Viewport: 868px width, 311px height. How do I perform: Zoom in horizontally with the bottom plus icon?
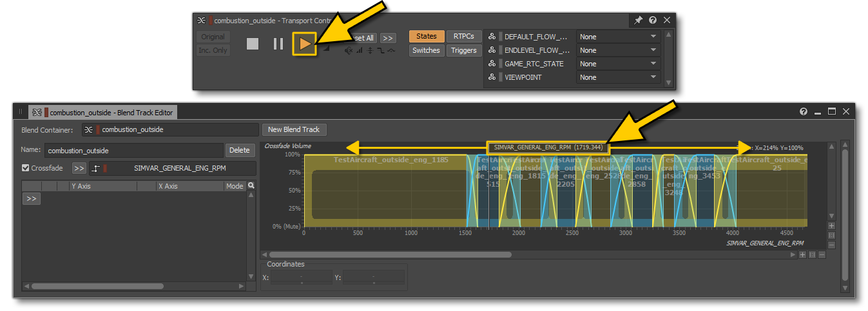(x=802, y=254)
